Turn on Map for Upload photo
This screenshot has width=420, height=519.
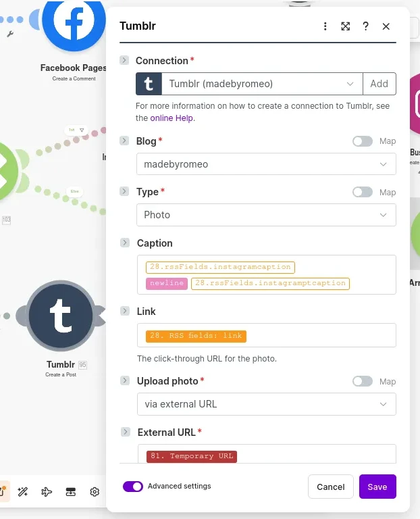coord(363,381)
